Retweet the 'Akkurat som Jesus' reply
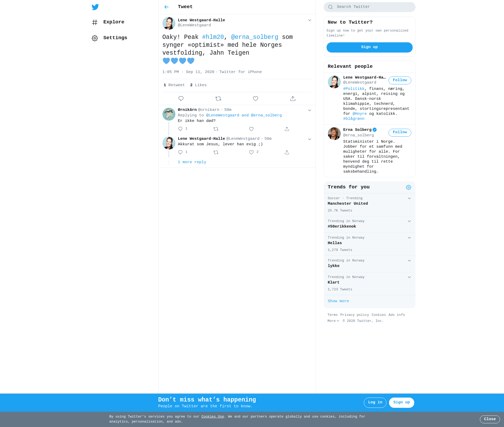The height and width of the screenshot is (427, 504). (x=216, y=152)
